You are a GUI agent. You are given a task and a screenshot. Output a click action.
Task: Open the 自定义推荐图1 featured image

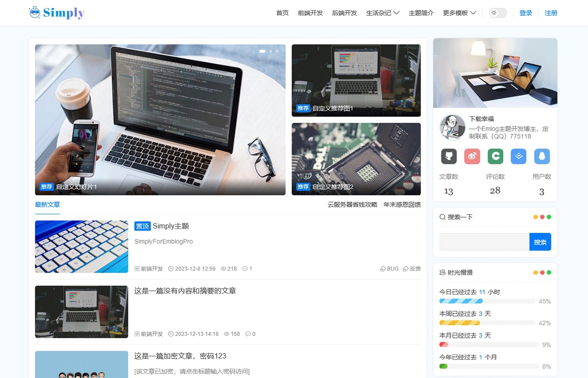(x=356, y=80)
